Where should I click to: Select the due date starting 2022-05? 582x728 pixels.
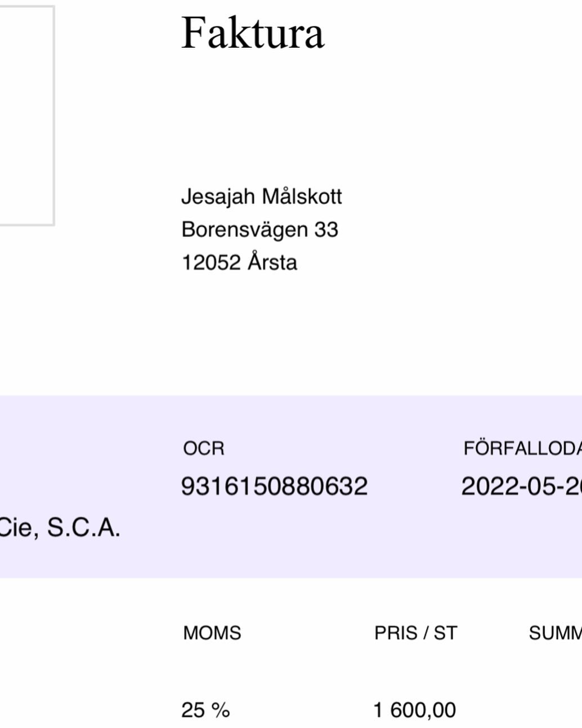pyautogui.click(x=521, y=486)
